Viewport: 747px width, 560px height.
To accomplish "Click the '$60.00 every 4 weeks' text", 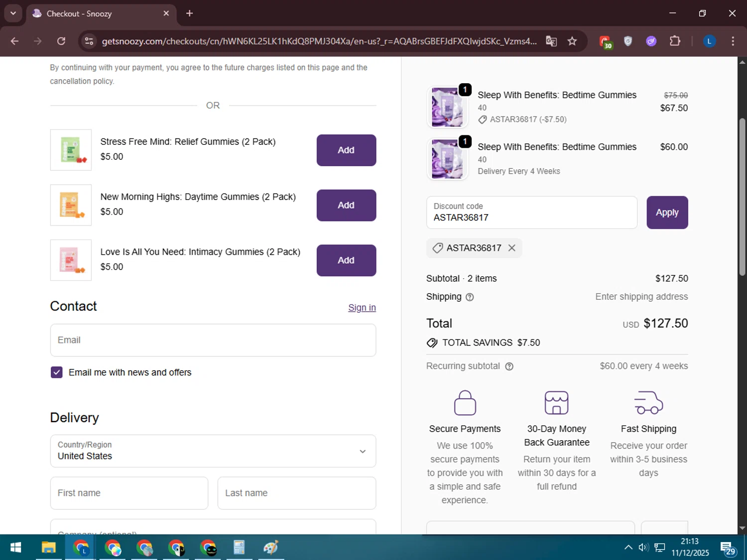I will (644, 366).
